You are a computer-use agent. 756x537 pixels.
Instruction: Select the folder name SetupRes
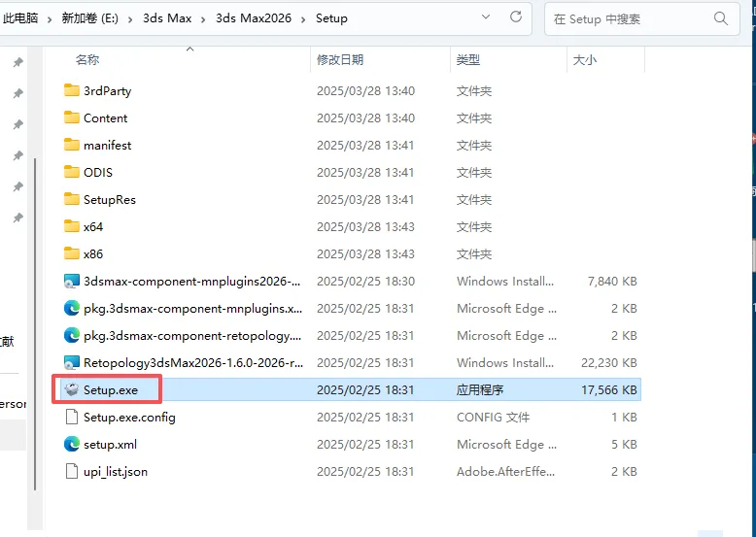(110, 199)
